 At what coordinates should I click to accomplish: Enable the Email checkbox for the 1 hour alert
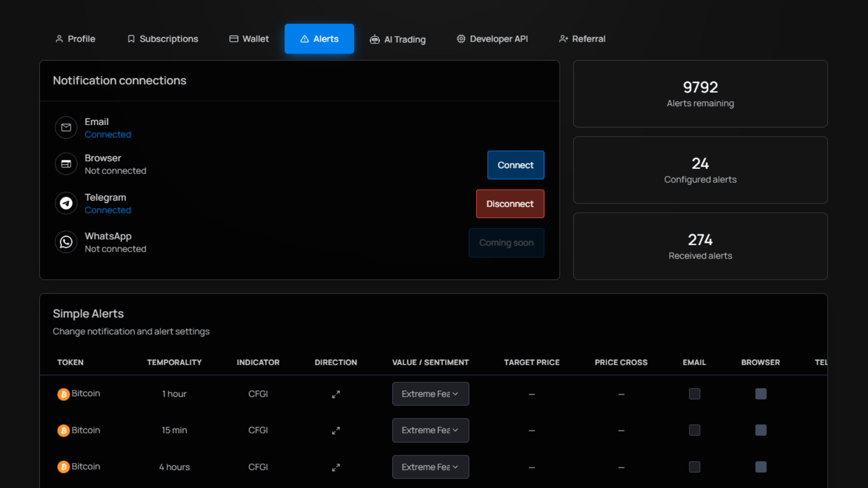pos(694,394)
